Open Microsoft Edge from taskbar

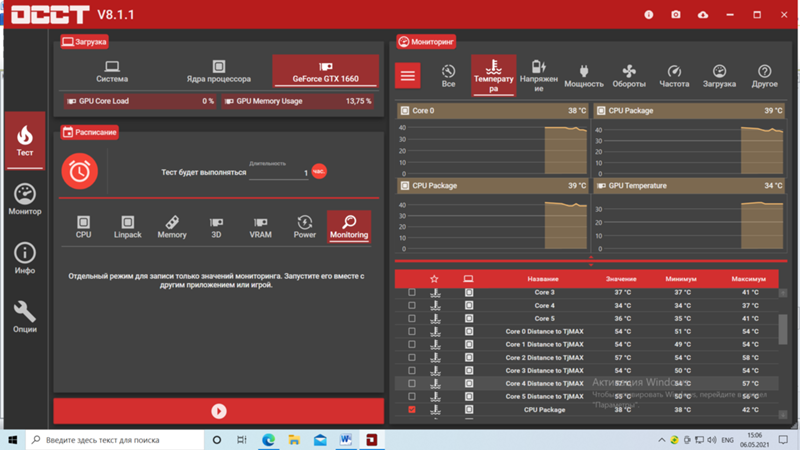[x=268, y=440]
